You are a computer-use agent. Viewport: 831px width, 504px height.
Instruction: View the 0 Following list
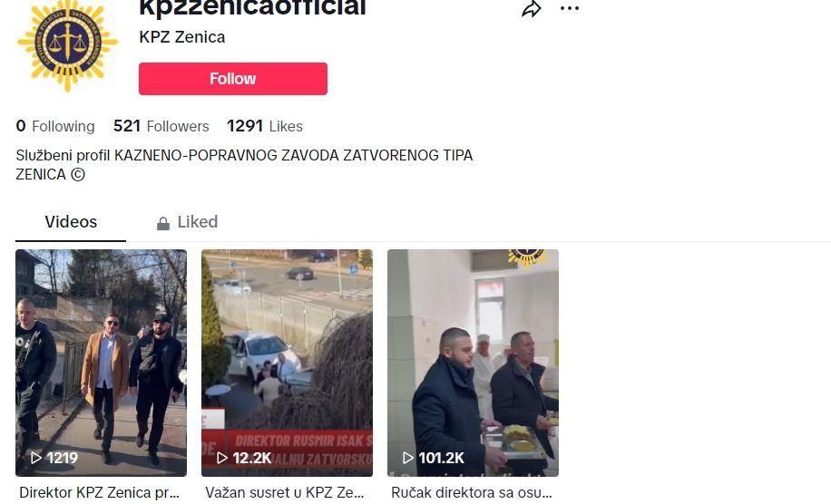[x=55, y=126]
